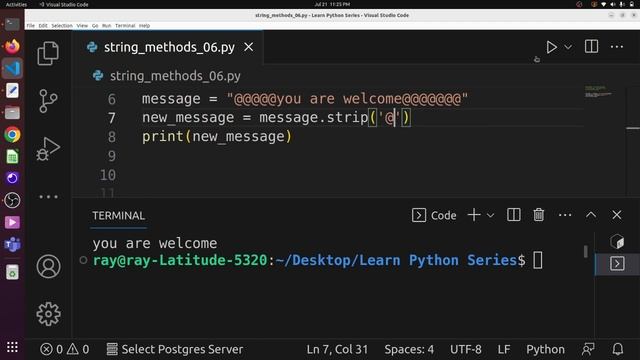This screenshot has width=640, height=360.
Task: Create a new terminal with plus icon
Action: click(474, 215)
